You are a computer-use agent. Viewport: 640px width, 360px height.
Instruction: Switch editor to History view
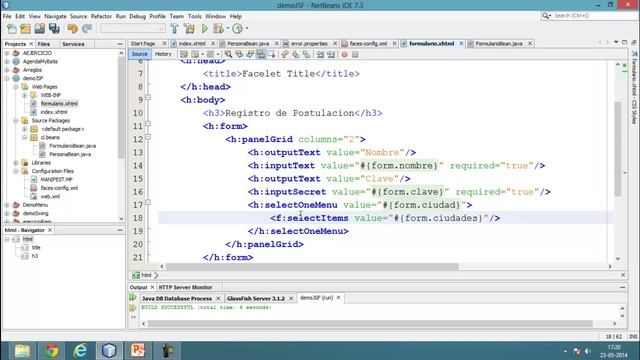tap(163, 54)
